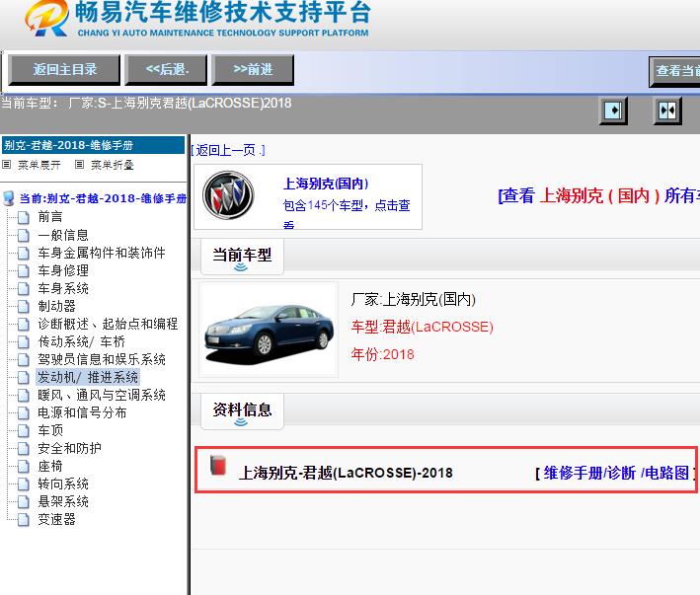Click the page icon beside 悬架系统
This screenshot has width=700, height=595.
click(x=24, y=502)
